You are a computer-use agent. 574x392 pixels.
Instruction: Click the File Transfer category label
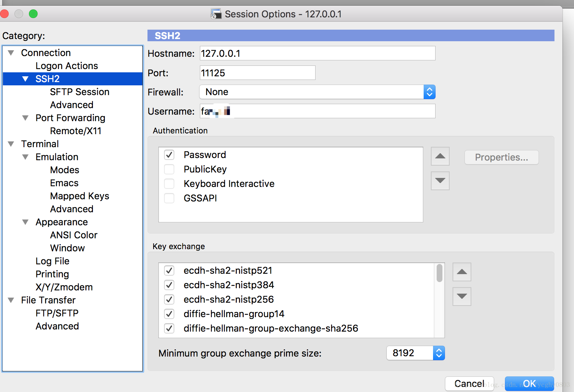48,300
